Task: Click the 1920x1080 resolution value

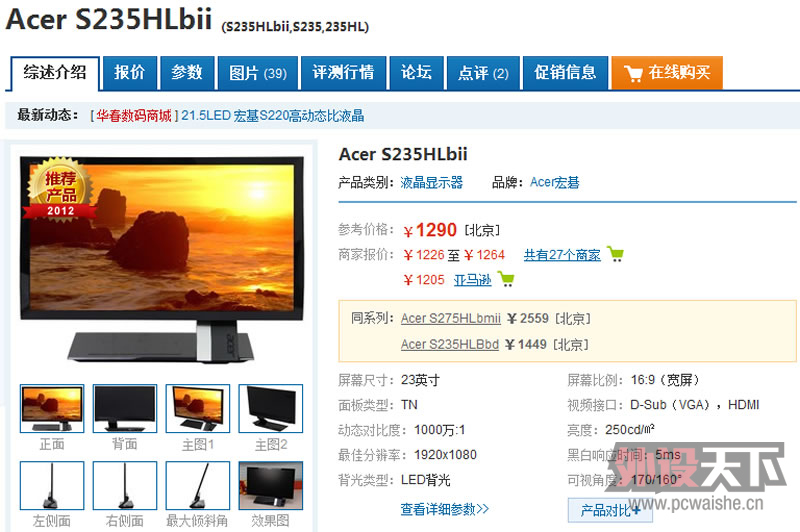Action: 445,454
